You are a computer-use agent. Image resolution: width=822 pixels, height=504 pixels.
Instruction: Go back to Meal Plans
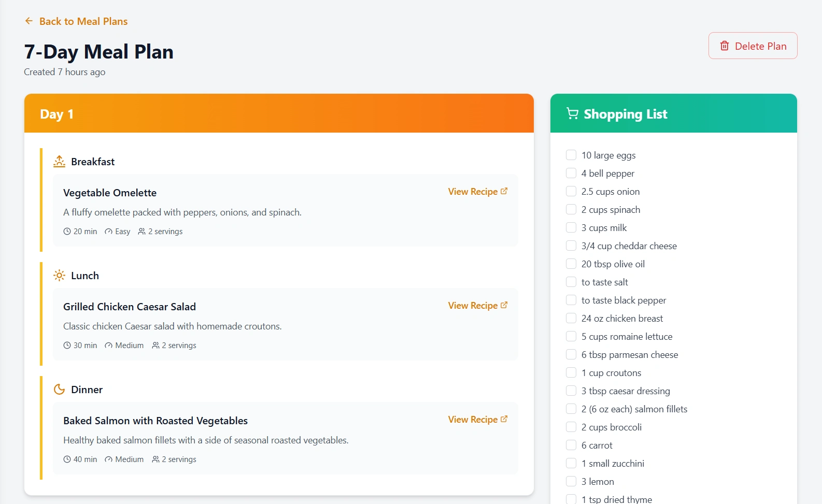pyautogui.click(x=83, y=21)
